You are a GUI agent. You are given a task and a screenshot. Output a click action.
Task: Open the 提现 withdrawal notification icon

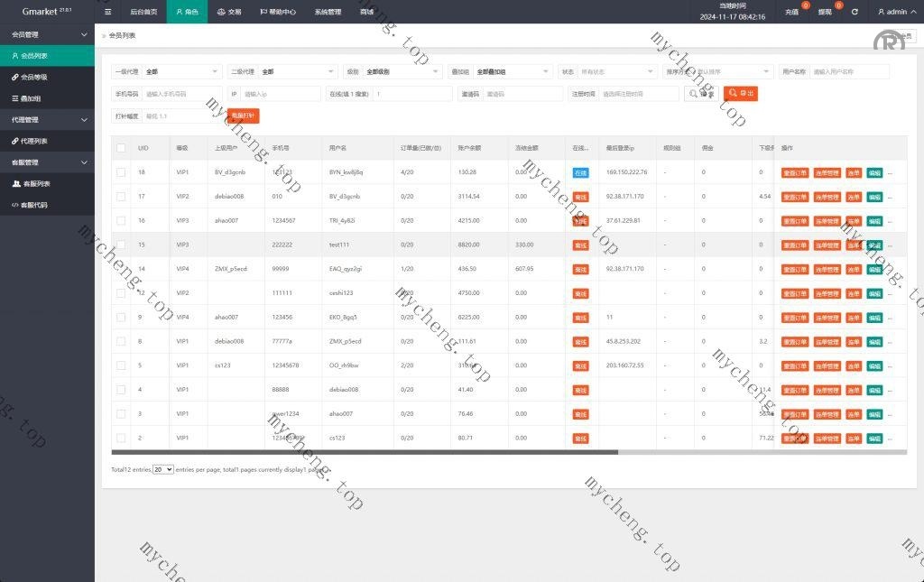825,12
